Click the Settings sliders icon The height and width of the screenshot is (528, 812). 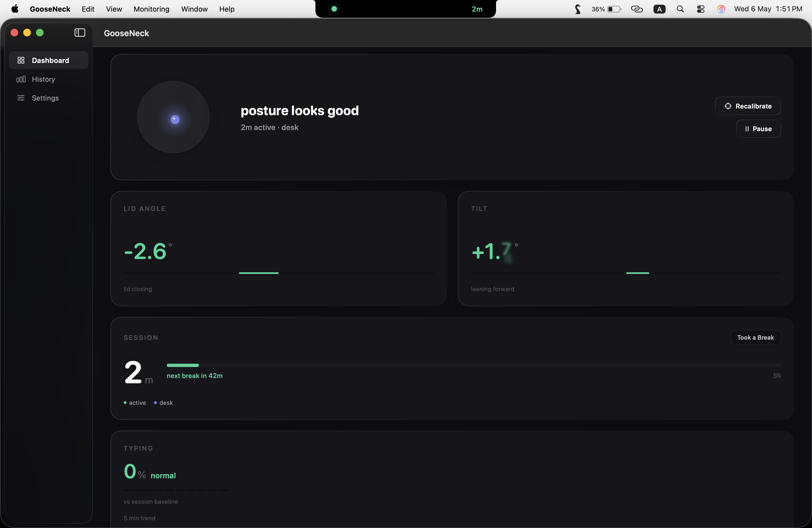coord(21,98)
